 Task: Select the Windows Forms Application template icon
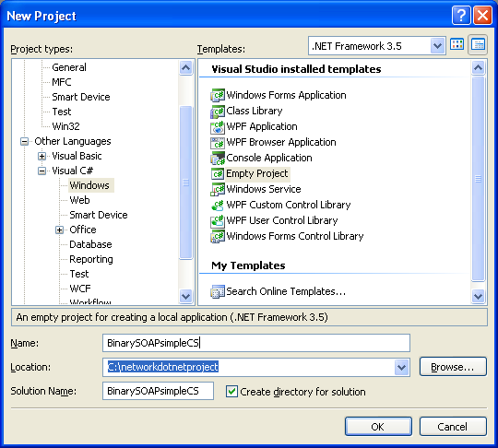(218, 95)
